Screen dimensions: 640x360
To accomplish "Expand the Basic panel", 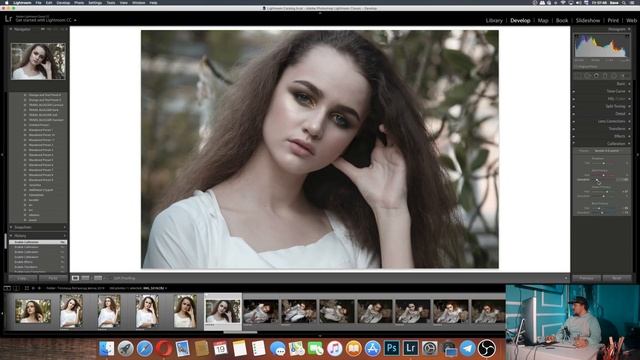I will tap(629, 84).
